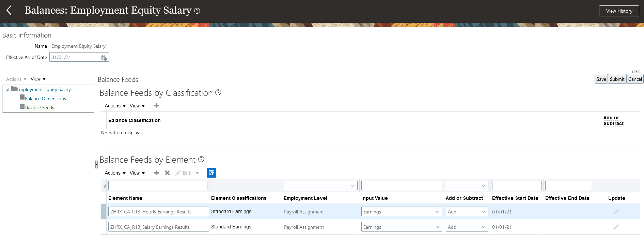Open the Effective As-of Date calendar picker
This screenshot has height=239, width=644.
click(104, 58)
